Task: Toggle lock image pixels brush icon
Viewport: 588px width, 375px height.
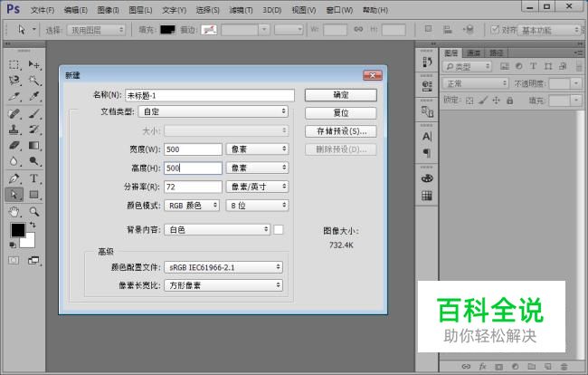Action: click(x=483, y=101)
